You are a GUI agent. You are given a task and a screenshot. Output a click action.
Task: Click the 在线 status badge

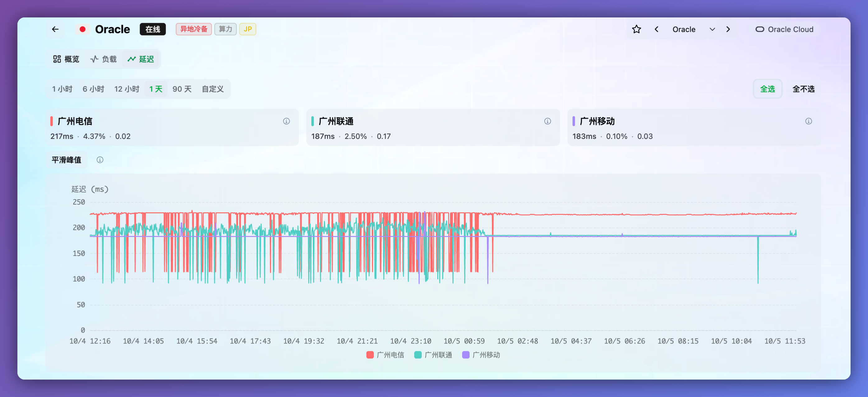coord(153,29)
